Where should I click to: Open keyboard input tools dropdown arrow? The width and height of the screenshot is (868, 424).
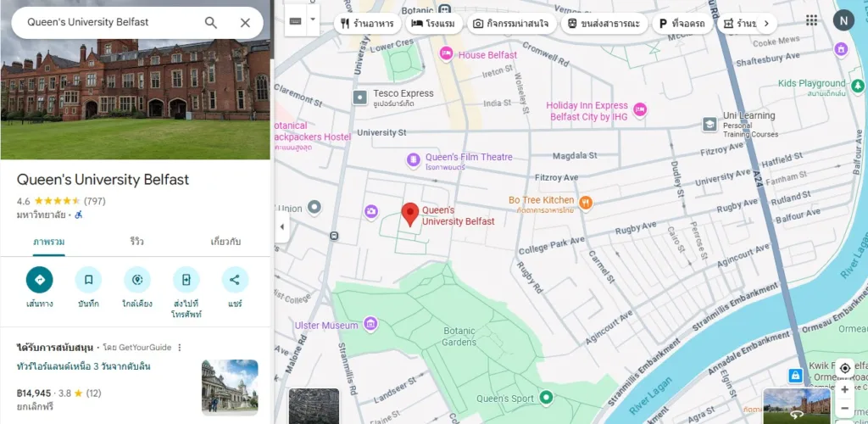(313, 19)
